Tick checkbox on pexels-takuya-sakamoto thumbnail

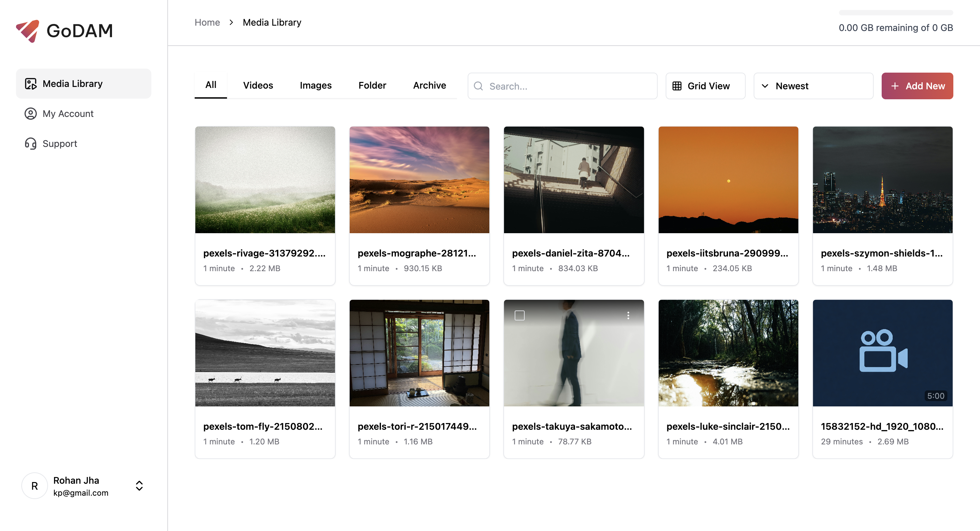(x=519, y=315)
